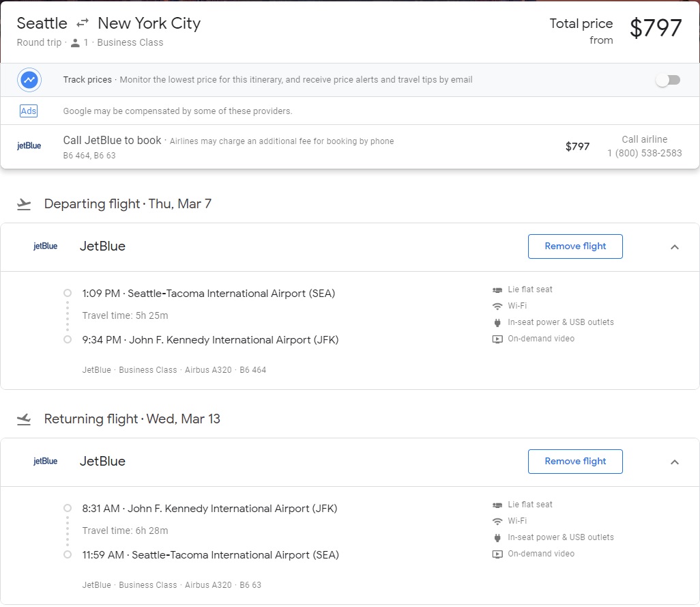Click the Ads label badge
The width and height of the screenshot is (700, 607).
pos(29,111)
